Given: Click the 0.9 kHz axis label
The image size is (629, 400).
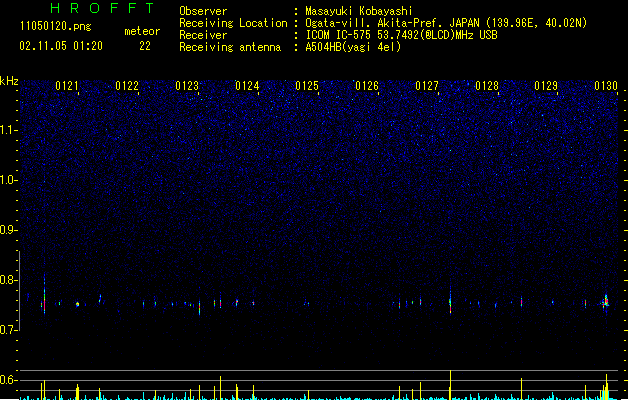Looking at the screenshot, I should [x=8, y=230].
